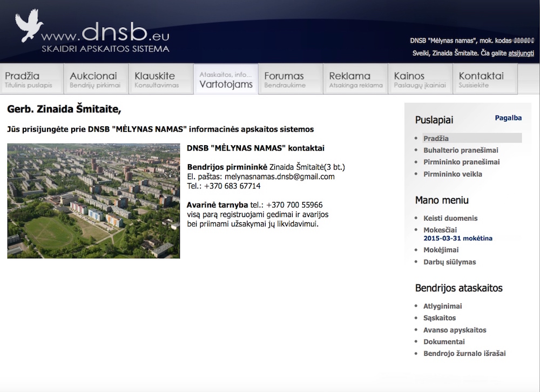Go to the Pirmininko veikla page
This screenshot has width=540, height=392.
pos(453,174)
